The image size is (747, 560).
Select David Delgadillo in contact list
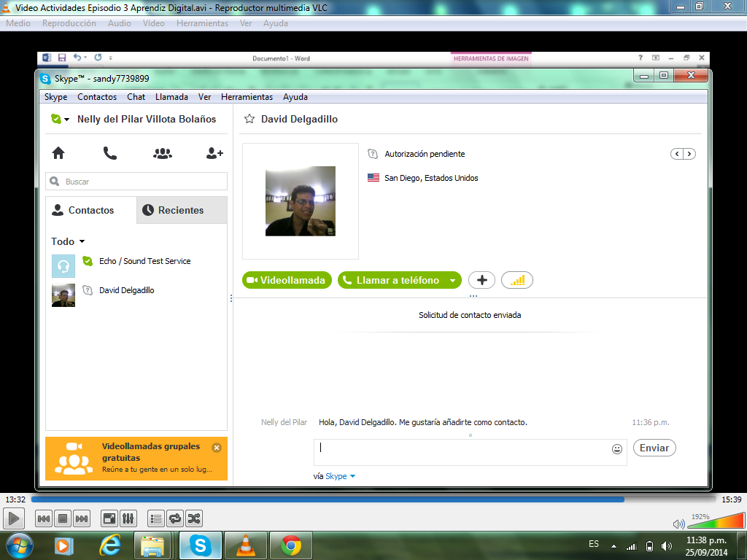(x=136, y=295)
